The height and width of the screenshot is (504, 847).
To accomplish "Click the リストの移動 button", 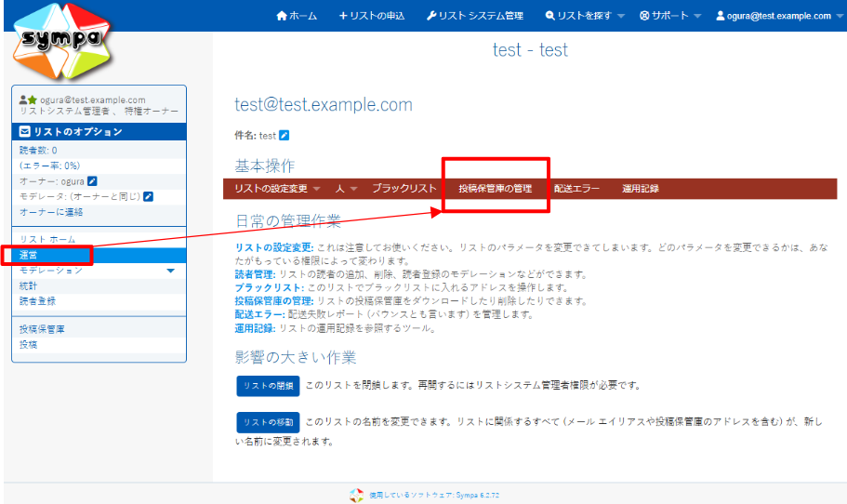I will tap(268, 422).
